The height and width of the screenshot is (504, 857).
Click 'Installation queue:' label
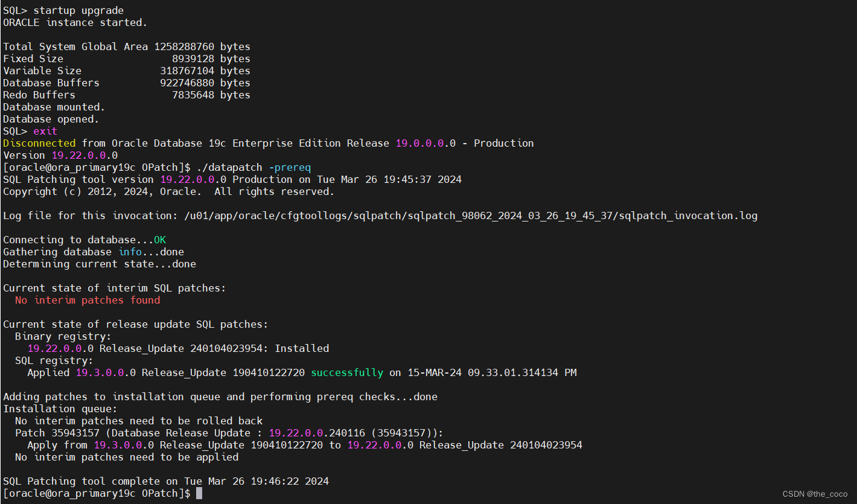point(60,409)
